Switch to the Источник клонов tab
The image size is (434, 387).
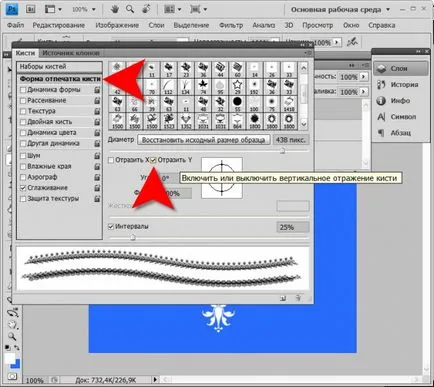71,53
